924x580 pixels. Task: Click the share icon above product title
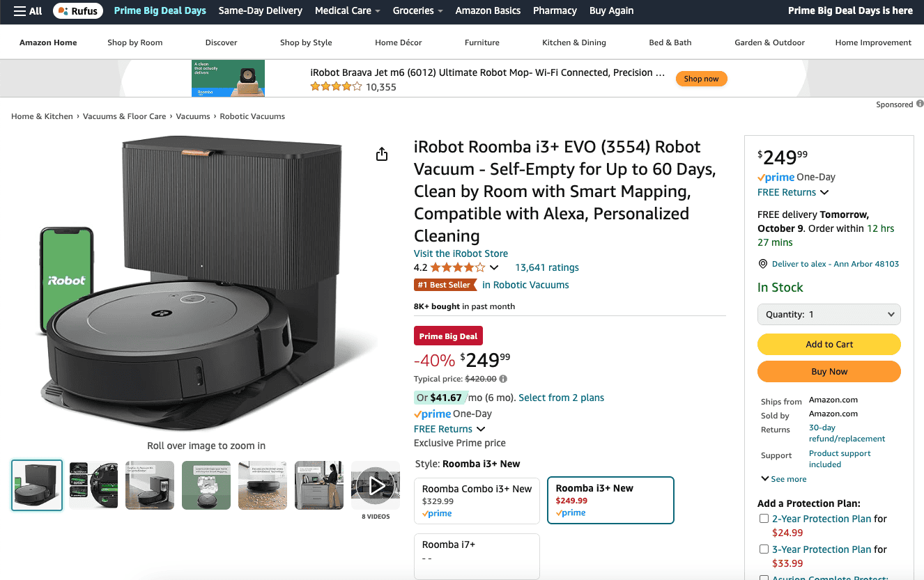[382, 155]
